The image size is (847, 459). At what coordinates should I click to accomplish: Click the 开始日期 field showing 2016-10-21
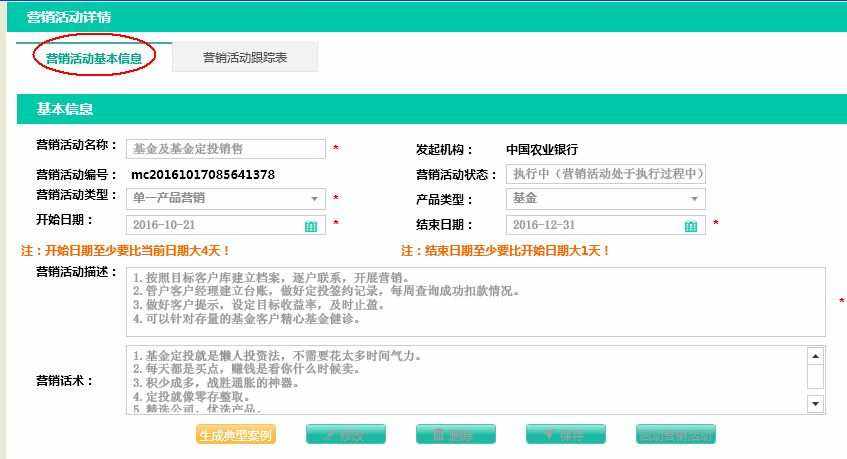(x=226, y=225)
